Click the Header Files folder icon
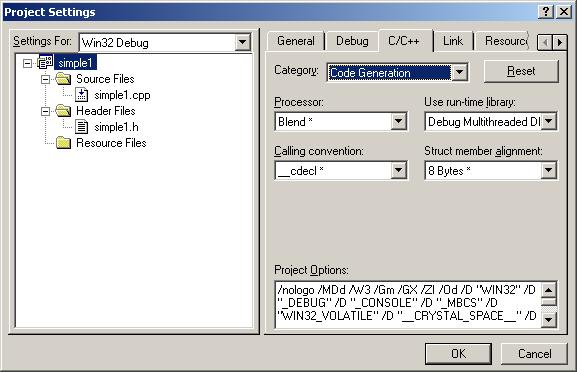Screen dimensions: 577x372 [x=63, y=111]
